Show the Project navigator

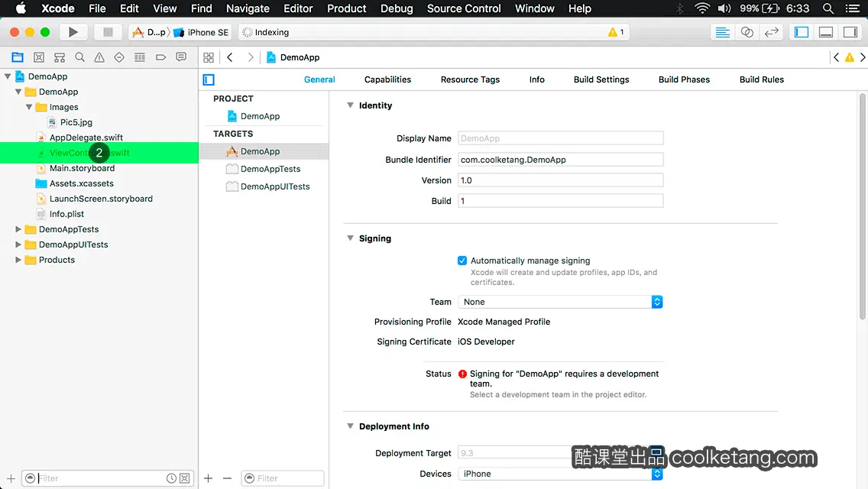click(x=18, y=57)
